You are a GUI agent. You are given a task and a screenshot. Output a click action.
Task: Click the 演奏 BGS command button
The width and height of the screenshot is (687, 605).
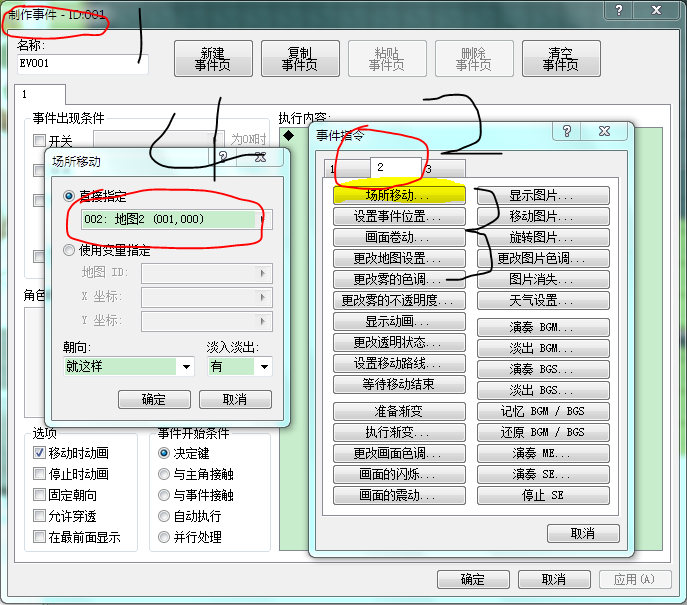pyautogui.click(x=543, y=369)
